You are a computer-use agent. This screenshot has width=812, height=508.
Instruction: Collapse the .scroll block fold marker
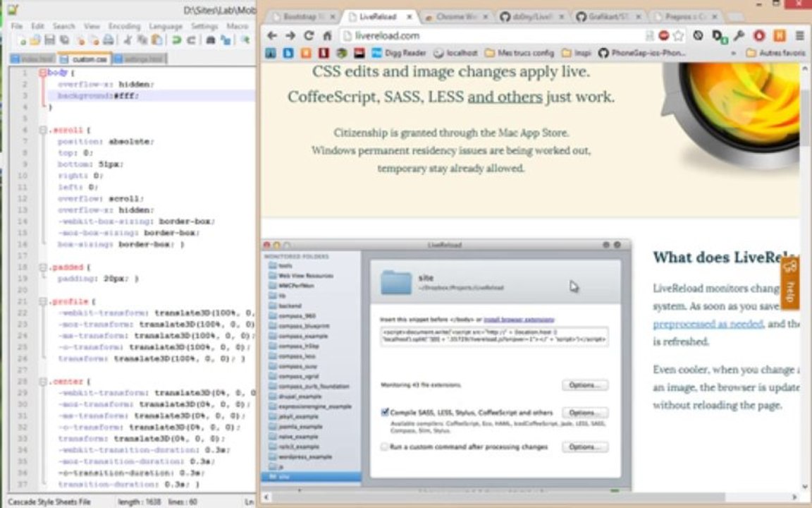pyautogui.click(x=43, y=130)
